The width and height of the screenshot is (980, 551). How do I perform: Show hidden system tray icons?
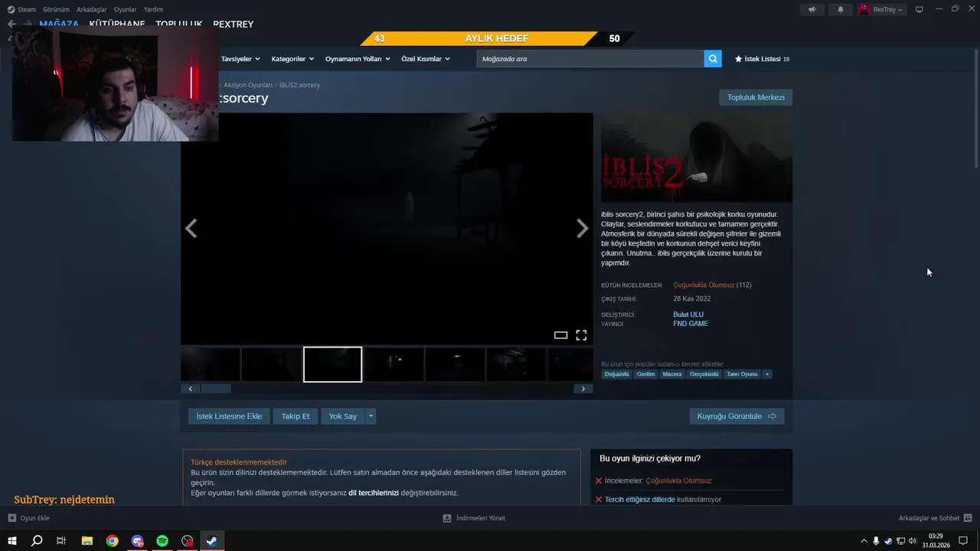864,541
